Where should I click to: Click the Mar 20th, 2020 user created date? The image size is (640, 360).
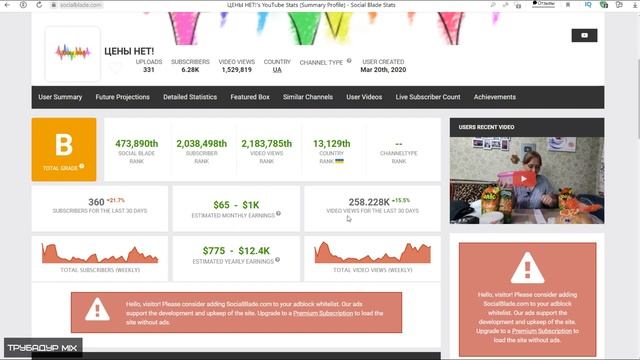point(383,70)
